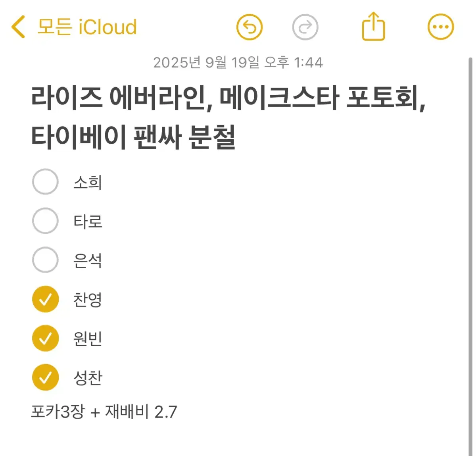Open the more options ellipsis menu
This screenshot has width=476, height=456.
[440, 27]
